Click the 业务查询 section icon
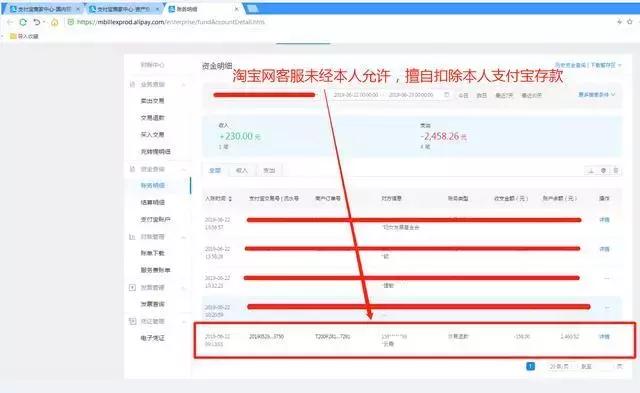The height and width of the screenshot is (393, 640). (132, 84)
